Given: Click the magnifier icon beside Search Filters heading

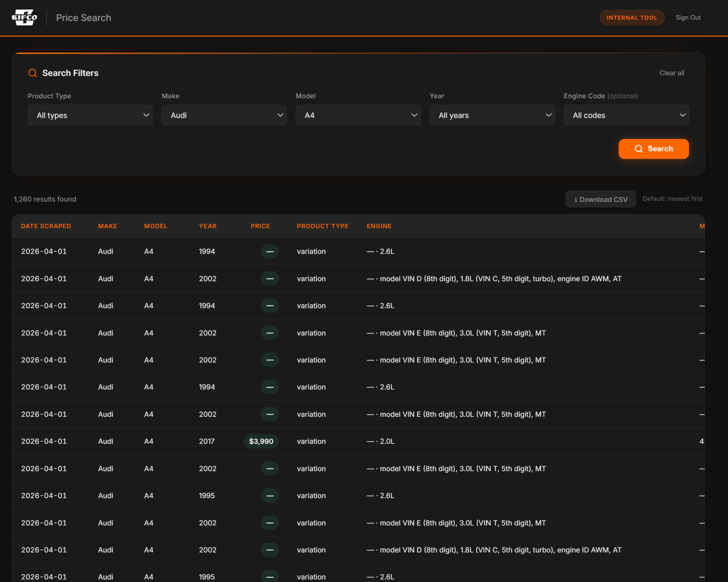Looking at the screenshot, I should pos(33,73).
